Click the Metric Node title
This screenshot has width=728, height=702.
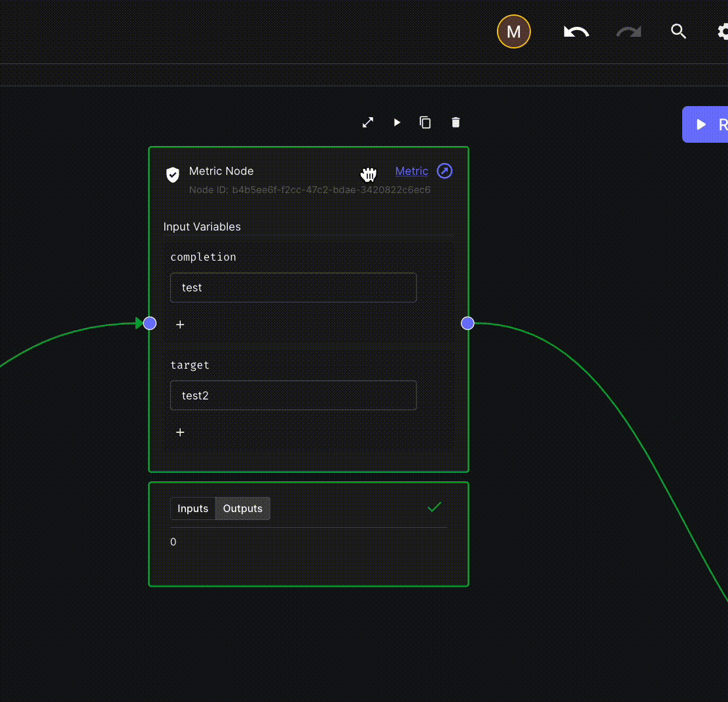point(221,171)
